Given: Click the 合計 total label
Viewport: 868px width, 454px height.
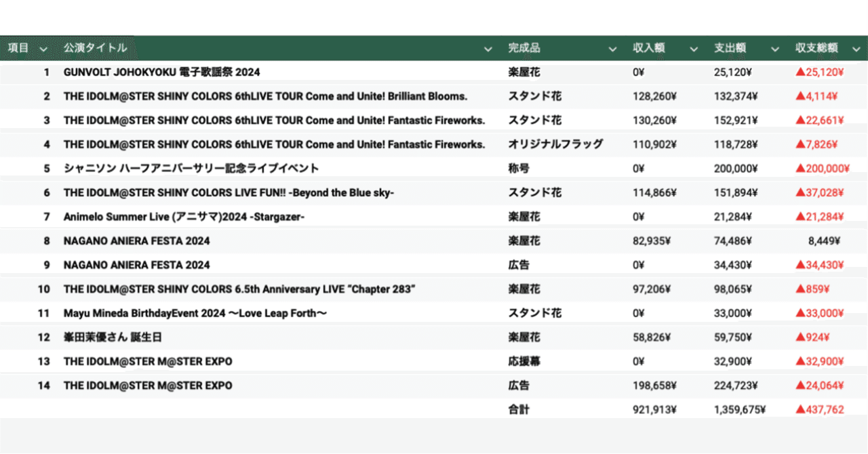Looking at the screenshot, I should (x=519, y=410).
